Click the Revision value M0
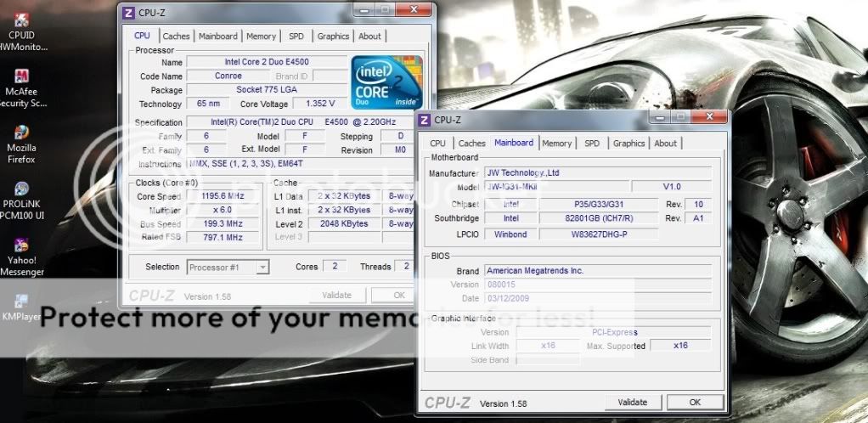This screenshot has width=868, height=423. (x=400, y=150)
